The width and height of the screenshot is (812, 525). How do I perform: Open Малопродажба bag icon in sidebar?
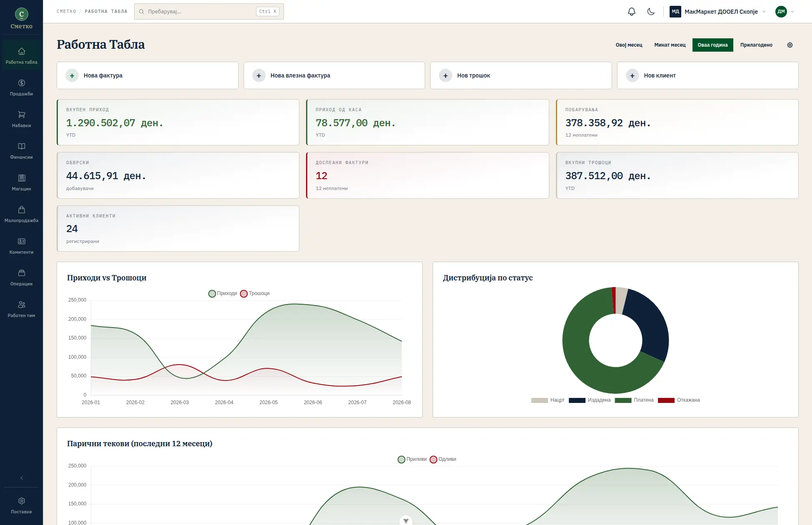tap(22, 210)
